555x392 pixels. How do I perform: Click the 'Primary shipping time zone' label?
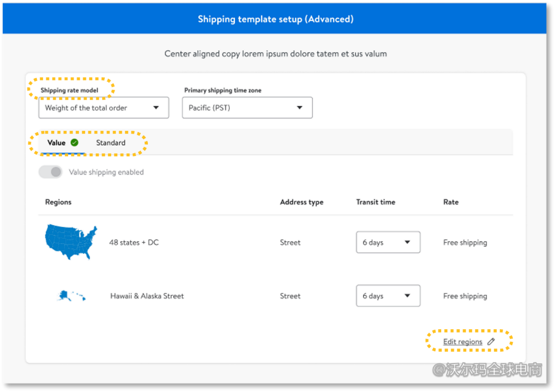(x=223, y=90)
